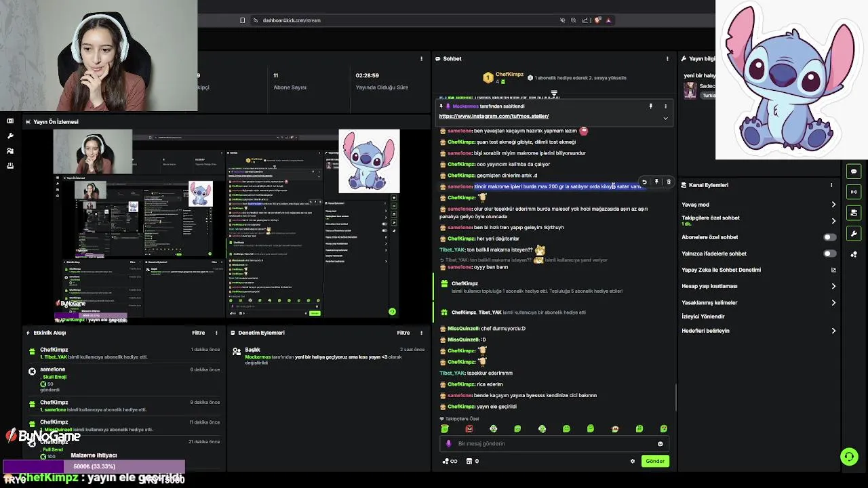Delete the highlighted same1one chat message
This screenshot has width=868, height=488.
[669, 182]
